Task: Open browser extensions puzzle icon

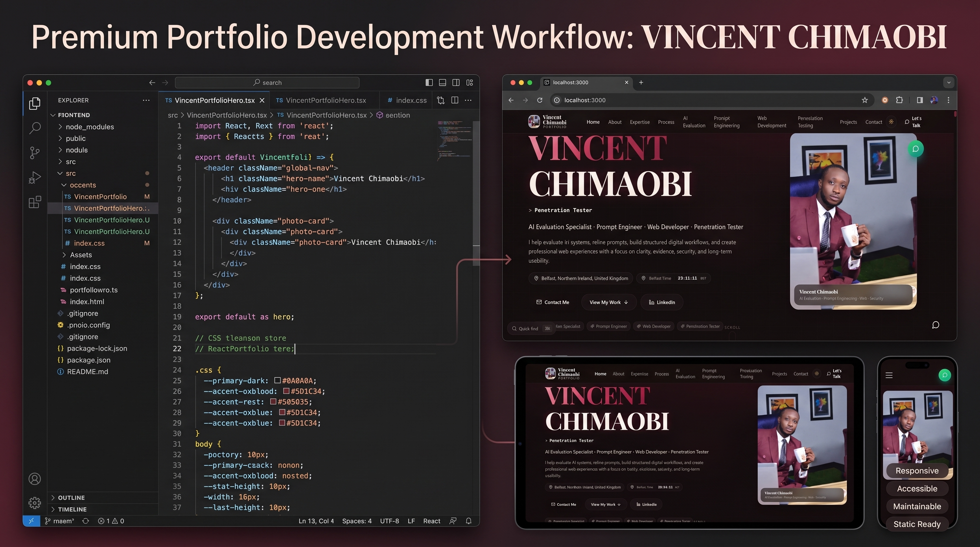Action: (900, 100)
